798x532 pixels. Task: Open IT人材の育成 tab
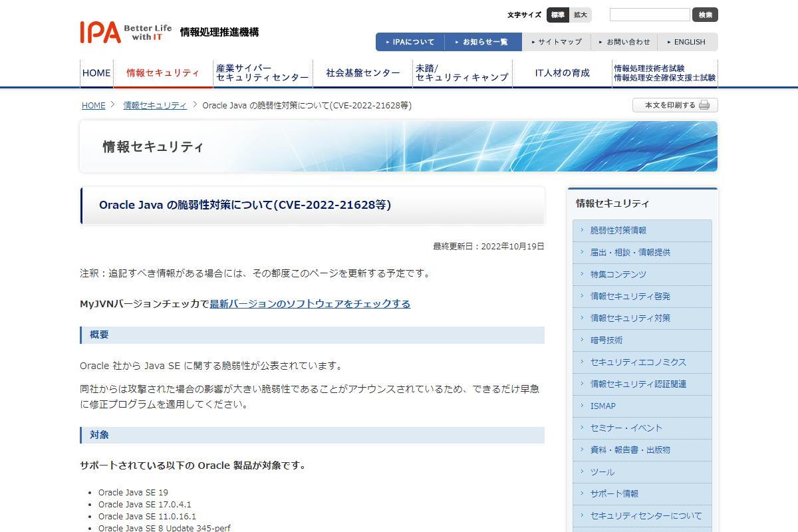pos(562,73)
